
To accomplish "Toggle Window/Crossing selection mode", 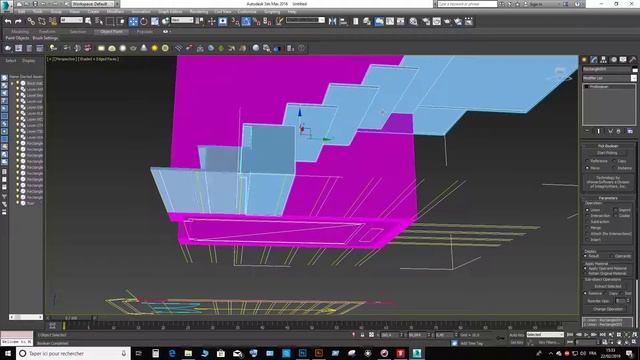I will click(x=121, y=21).
